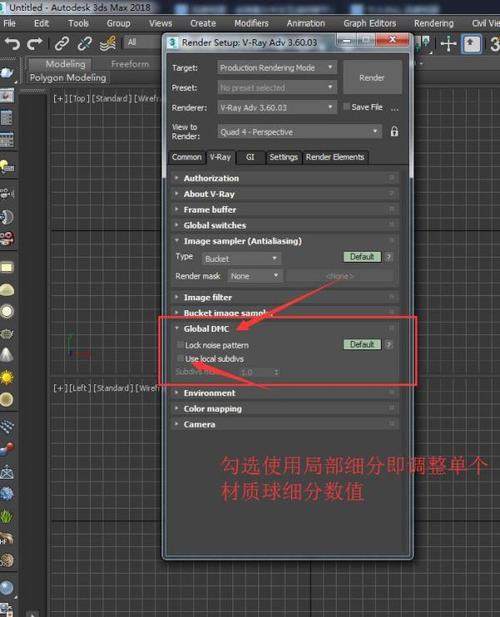This screenshot has width=500, height=617.
Task: Click the Default button in Image sampler
Action: pos(362,257)
